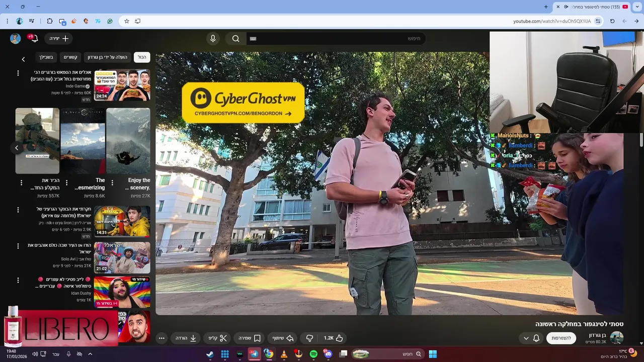Open the Chrome media controls icon
The image size is (644, 362).
[32, 21]
